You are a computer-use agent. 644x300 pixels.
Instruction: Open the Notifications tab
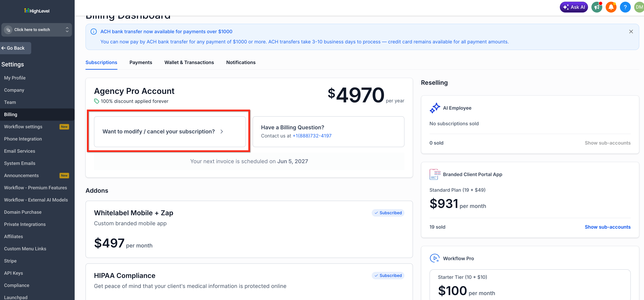[241, 62]
